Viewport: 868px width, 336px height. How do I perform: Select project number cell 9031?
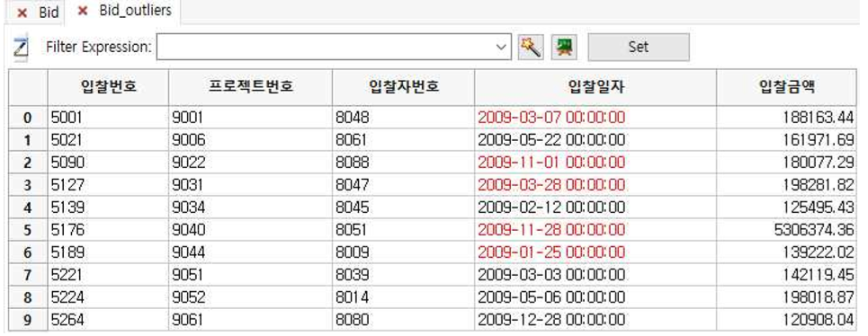pyautogui.click(x=250, y=185)
